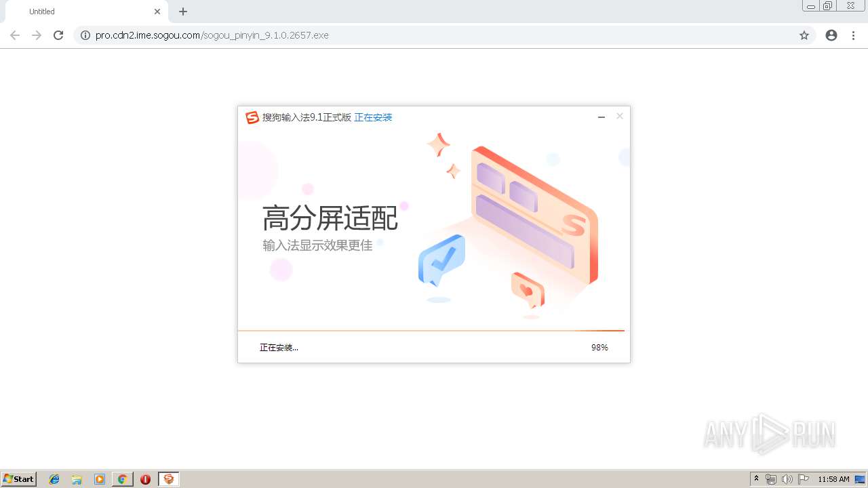Close the Sogou installer dialog
Screen dimensions: 868x488
619,117
